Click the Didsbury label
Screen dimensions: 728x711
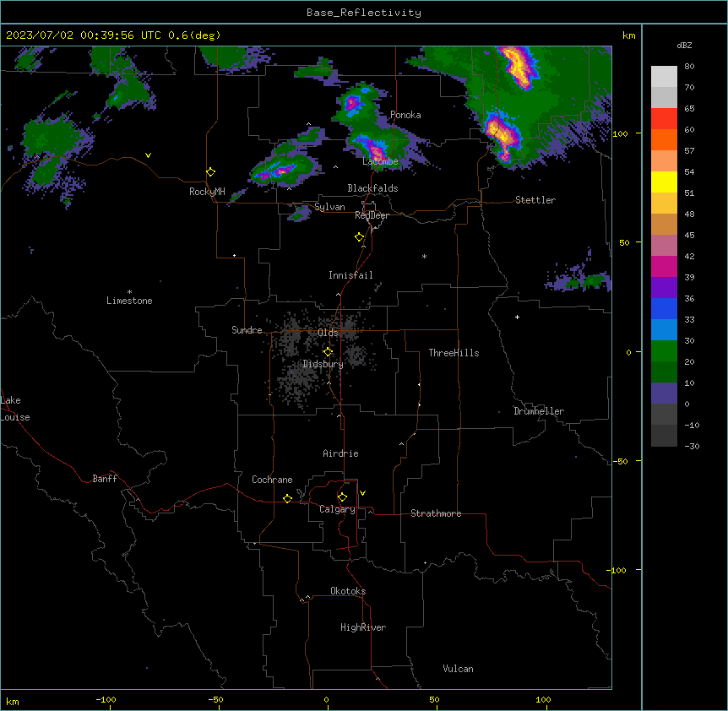click(323, 364)
